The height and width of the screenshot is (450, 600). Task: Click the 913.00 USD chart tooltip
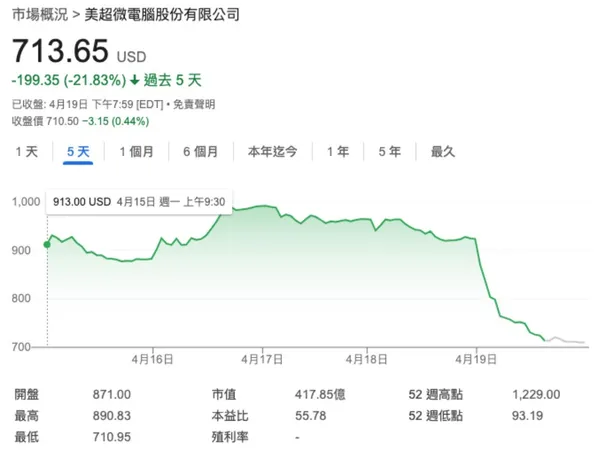pyautogui.click(x=139, y=201)
